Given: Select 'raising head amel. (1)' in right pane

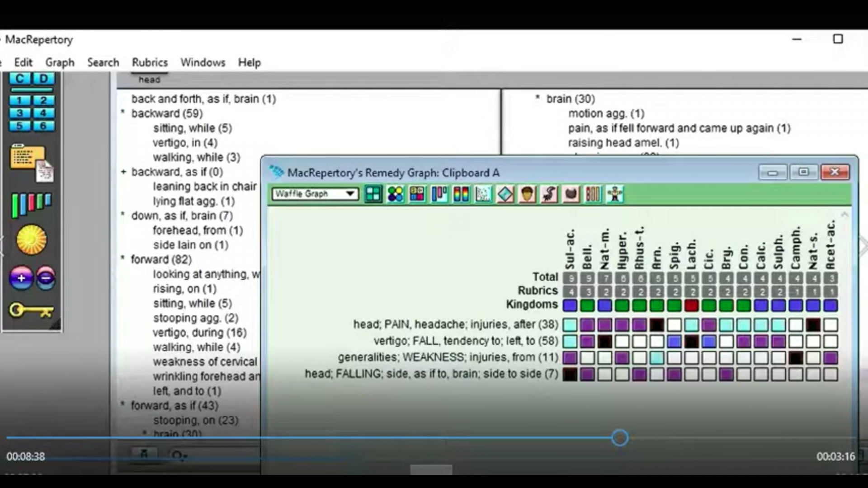Looking at the screenshot, I should [624, 143].
